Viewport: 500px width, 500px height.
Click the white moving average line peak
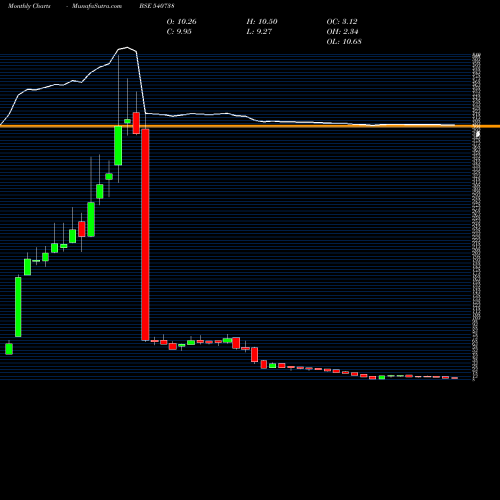(127, 48)
